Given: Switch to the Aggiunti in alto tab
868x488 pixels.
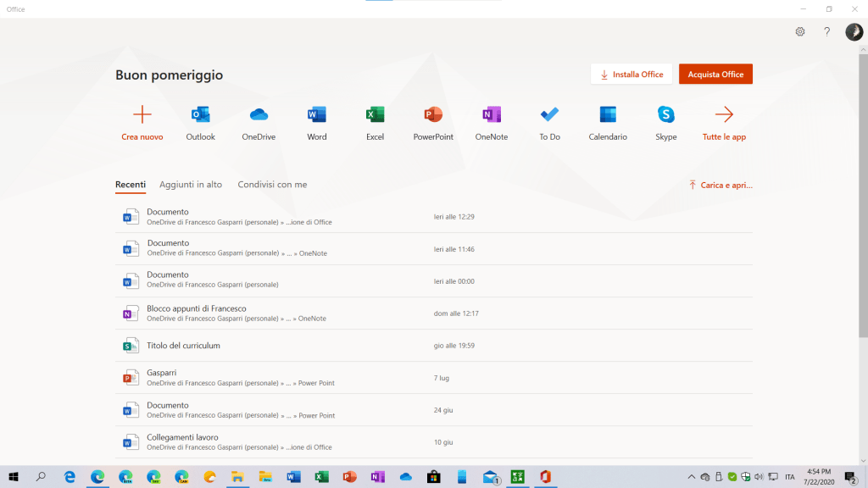Looking at the screenshot, I should point(191,185).
